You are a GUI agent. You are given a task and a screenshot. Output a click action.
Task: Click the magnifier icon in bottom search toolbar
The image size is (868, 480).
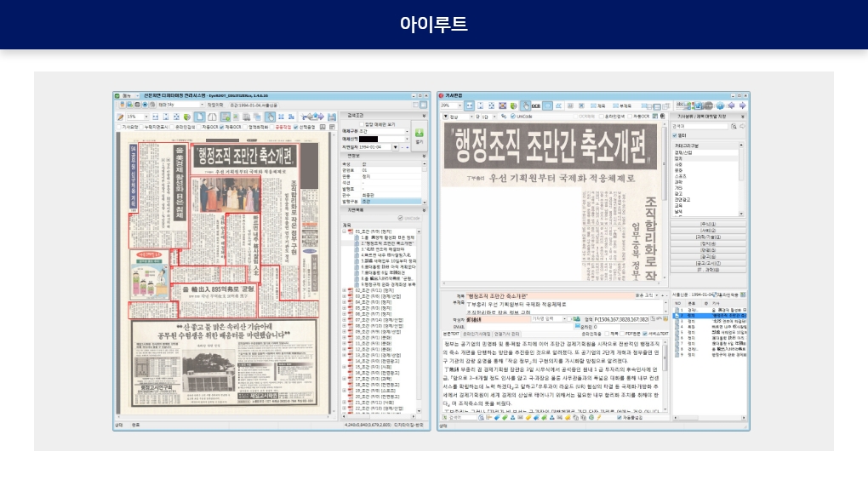click(481, 417)
